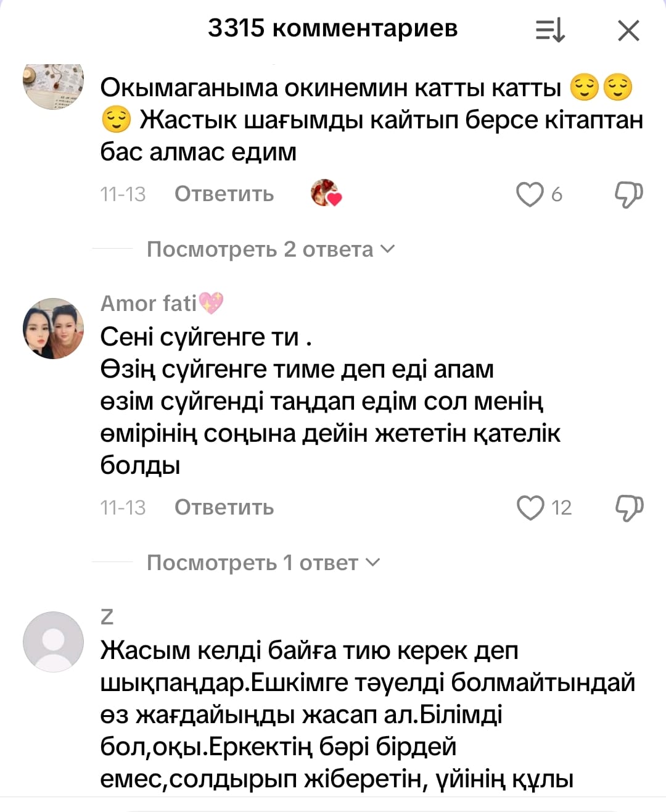Open the Amor fati username link
The height and width of the screenshot is (812, 666).
149,303
